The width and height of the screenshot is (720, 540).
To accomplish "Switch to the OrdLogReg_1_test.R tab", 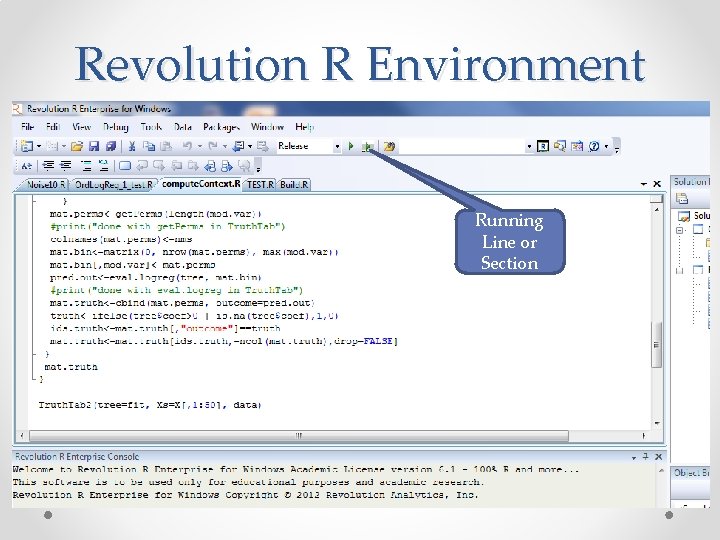I will tap(113, 185).
